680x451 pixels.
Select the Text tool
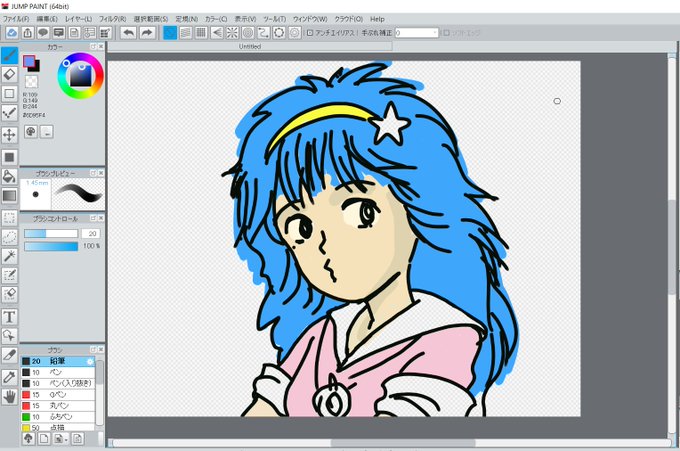[10, 317]
